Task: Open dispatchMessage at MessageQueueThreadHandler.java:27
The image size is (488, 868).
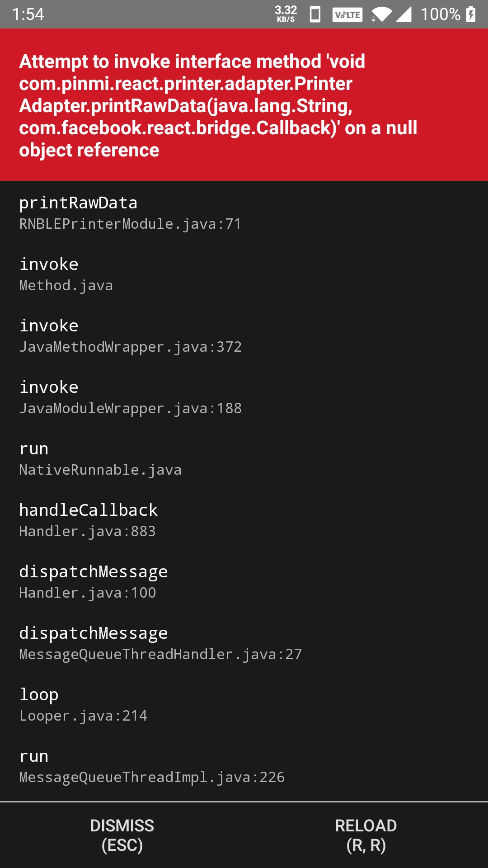Action: point(160,643)
